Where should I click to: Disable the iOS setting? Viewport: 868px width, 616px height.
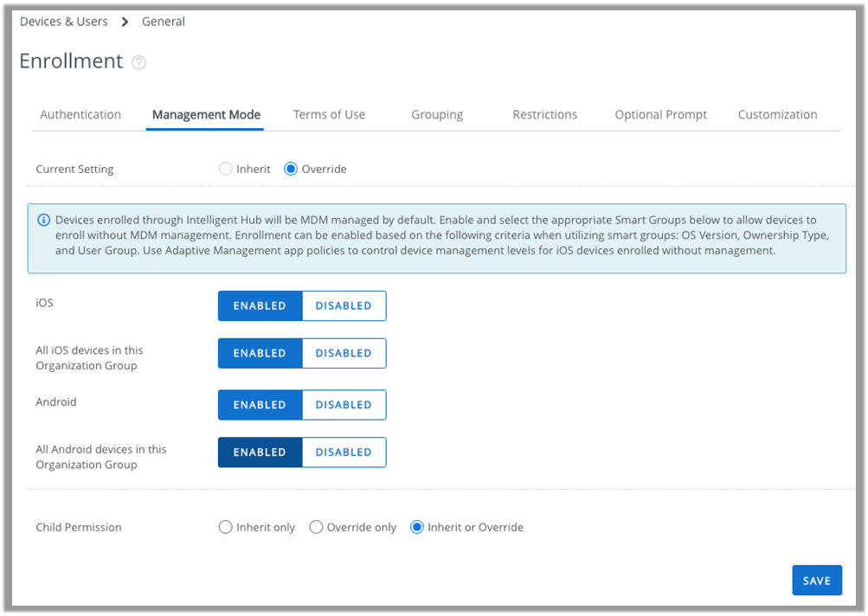[344, 305]
